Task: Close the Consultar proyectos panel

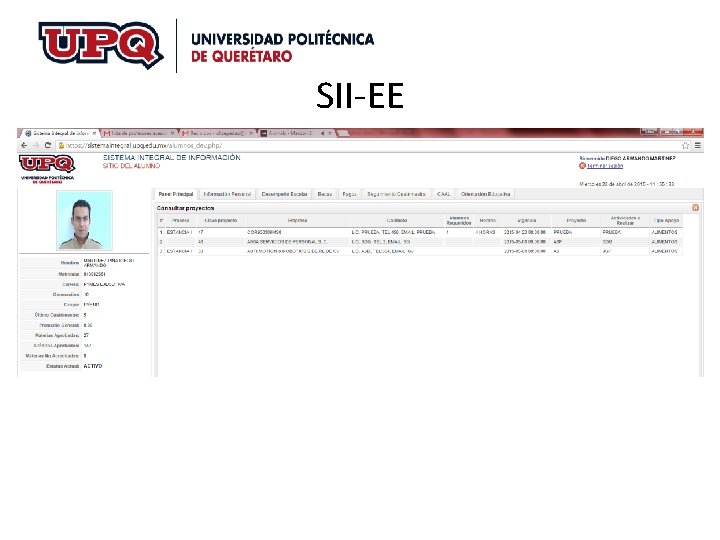Action: click(x=695, y=208)
